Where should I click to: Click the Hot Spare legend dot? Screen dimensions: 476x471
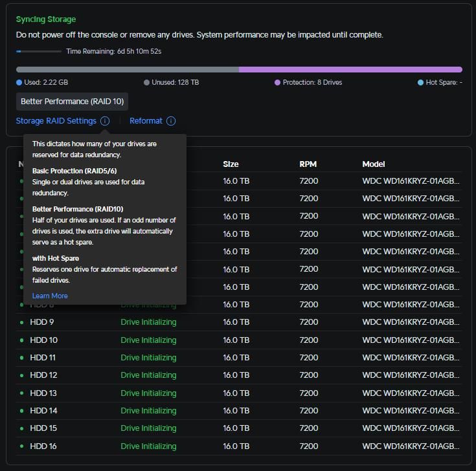(x=421, y=83)
